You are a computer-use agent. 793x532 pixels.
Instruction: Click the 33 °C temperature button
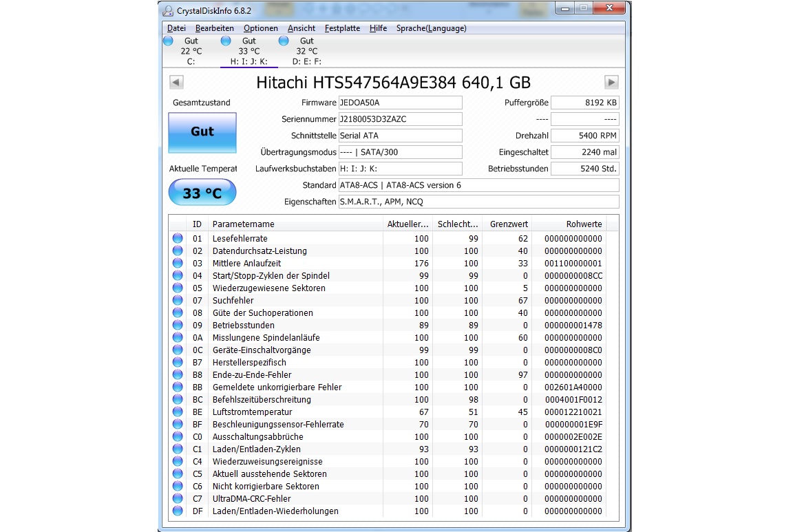click(x=202, y=193)
